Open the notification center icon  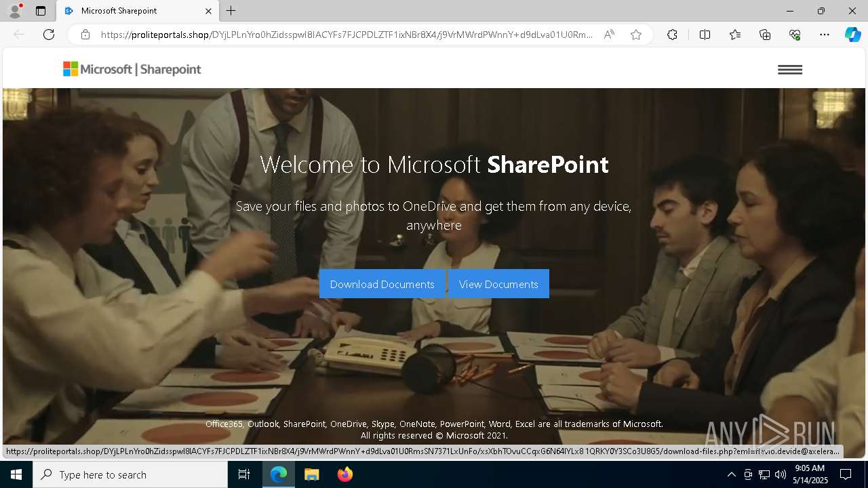click(846, 474)
